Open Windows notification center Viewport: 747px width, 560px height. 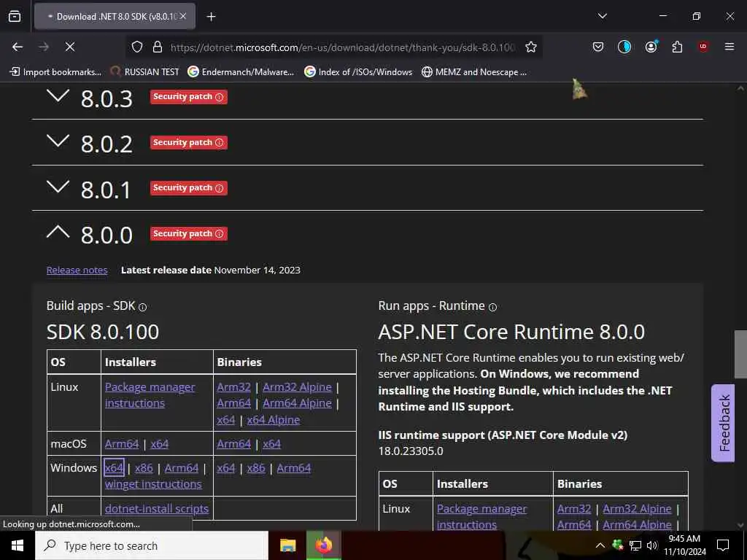723,545
